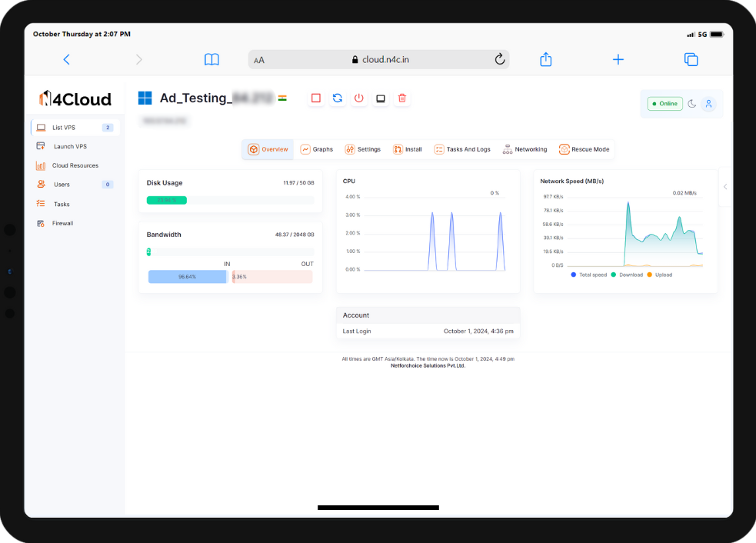Open Safari tabs overview
The image size is (756, 543).
(x=691, y=59)
